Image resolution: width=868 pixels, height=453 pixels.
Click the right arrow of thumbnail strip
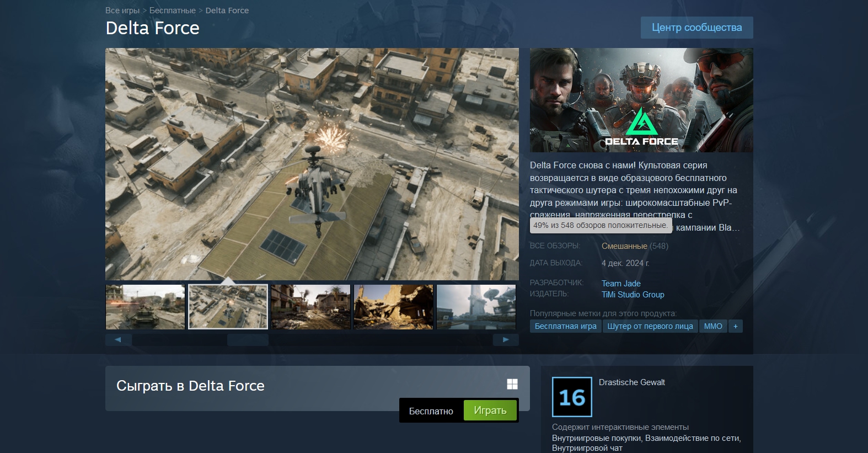coord(506,340)
